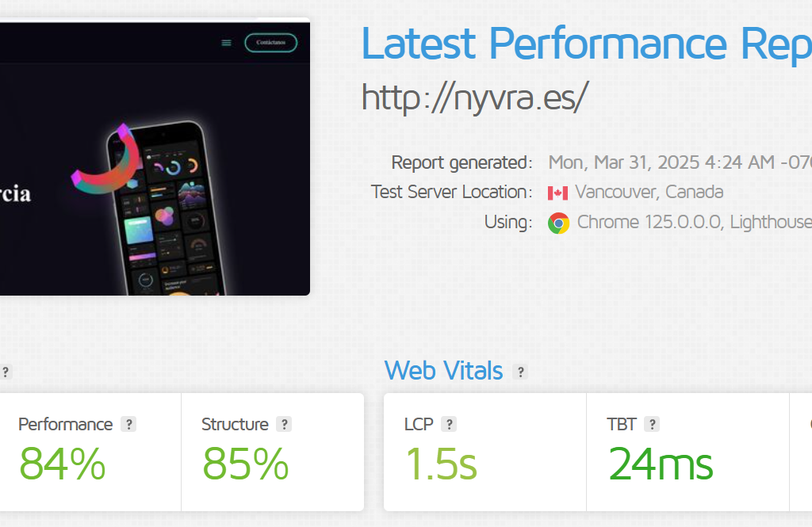Click the Chrome browser icon
Viewport: 812px width, 527px height.
559,223
